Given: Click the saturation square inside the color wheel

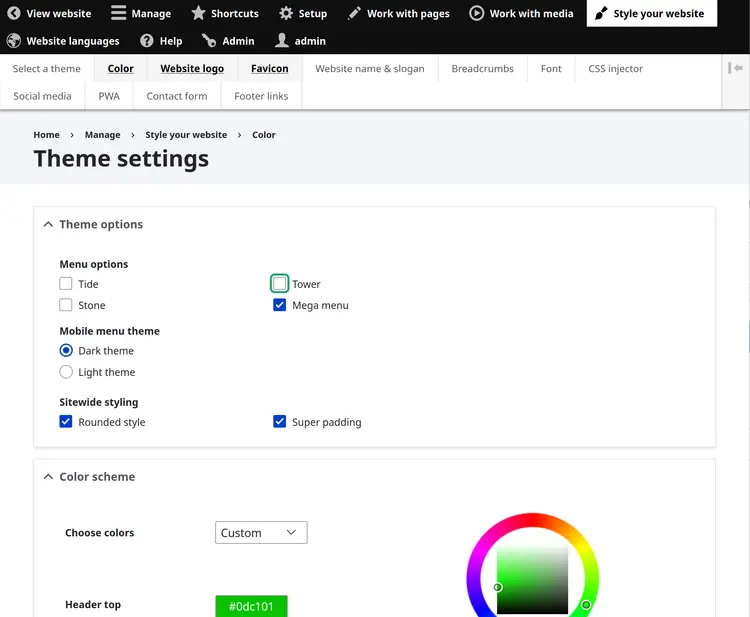Looking at the screenshot, I should pyautogui.click(x=532, y=581).
